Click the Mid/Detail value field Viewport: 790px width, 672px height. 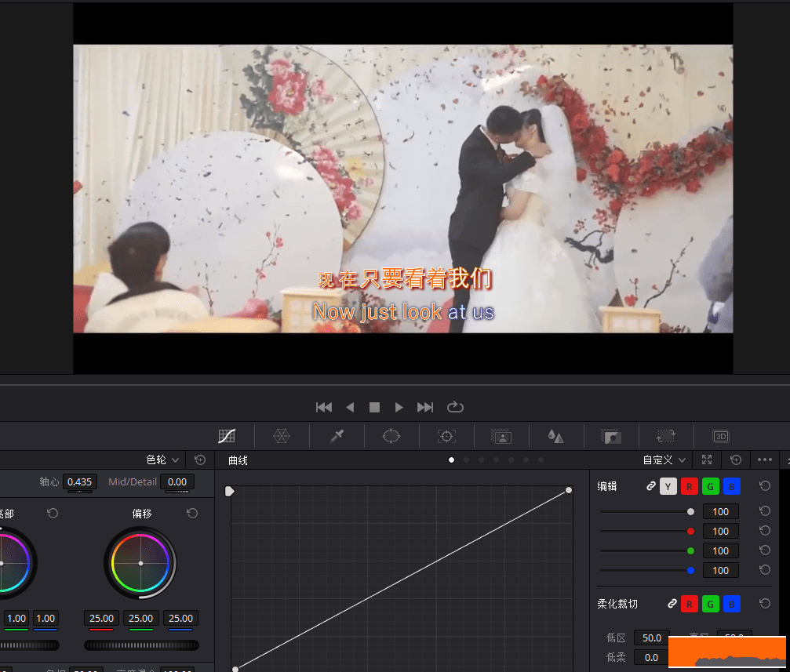tap(177, 481)
